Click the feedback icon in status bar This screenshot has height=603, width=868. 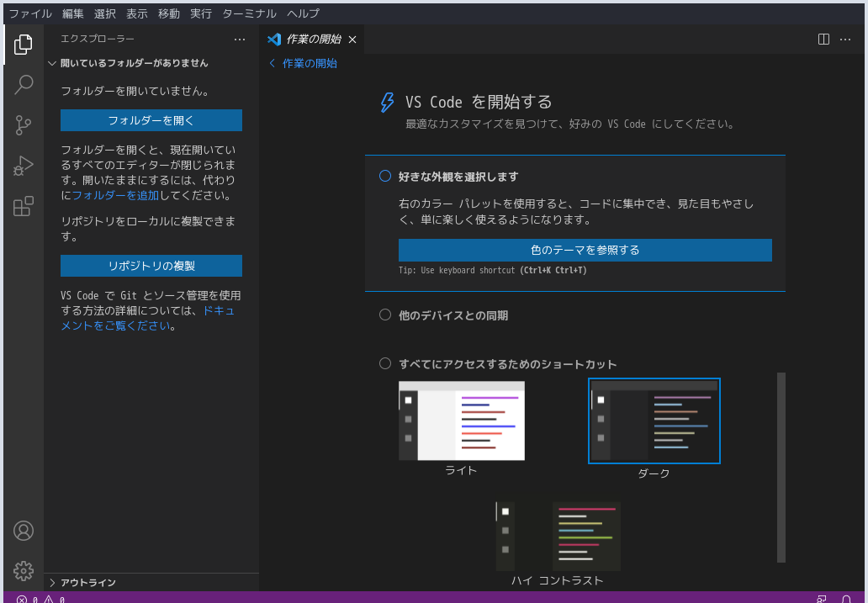pyautogui.click(x=822, y=599)
